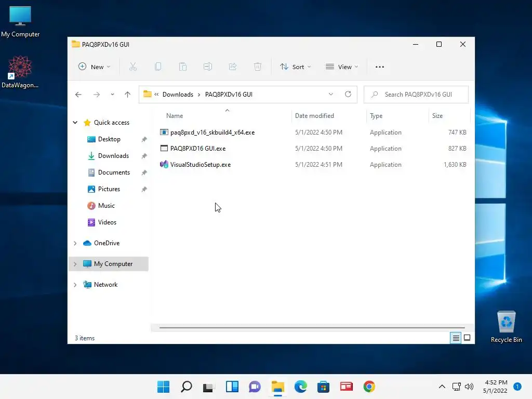Expand the OneDrive tree node

[x=75, y=243]
